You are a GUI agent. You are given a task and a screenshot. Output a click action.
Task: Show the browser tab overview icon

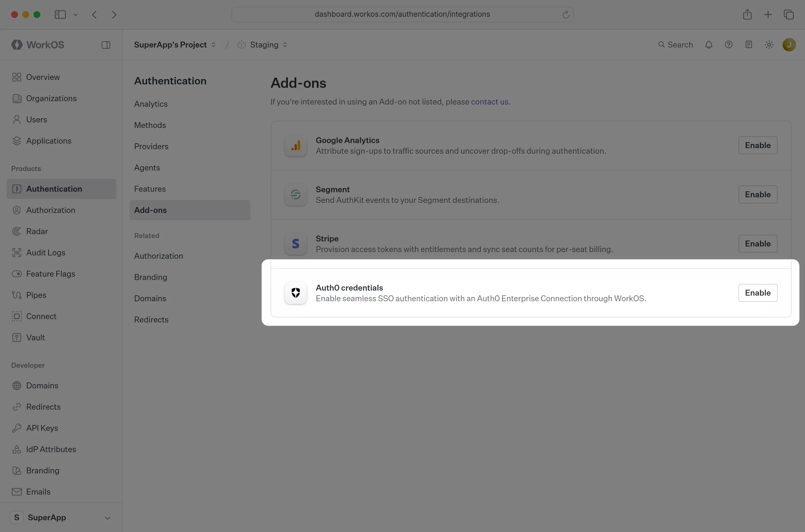tap(789, 15)
